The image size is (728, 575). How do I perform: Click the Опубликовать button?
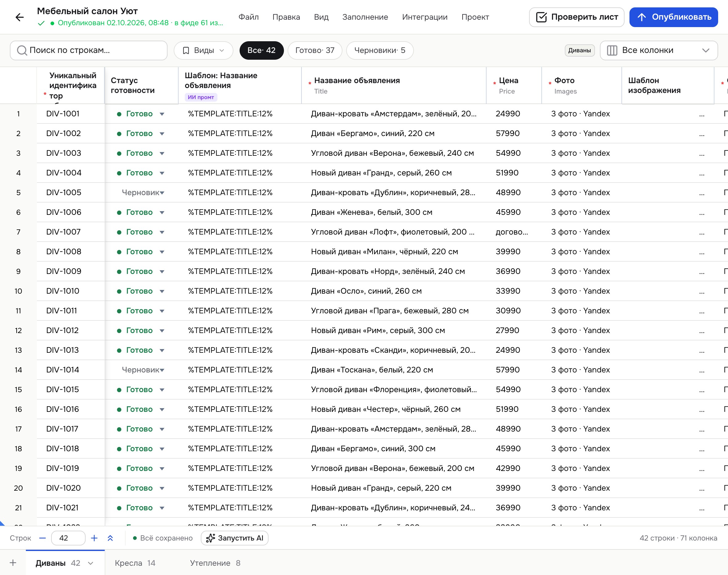673,17
